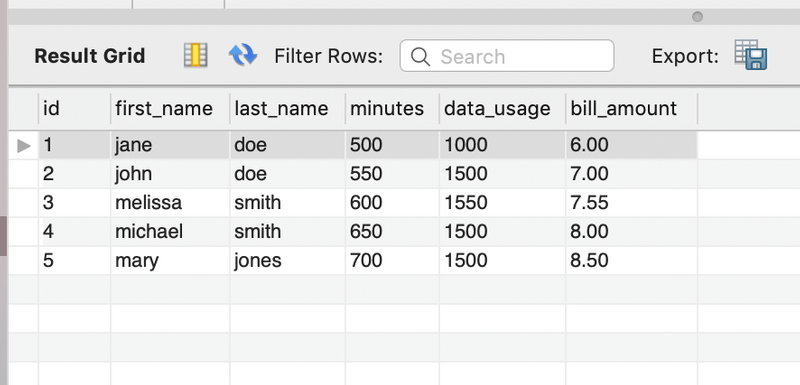This screenshot has width=800, height=385.
Task: Click the gray splitter dot handle
Action: tap(697, 17)
